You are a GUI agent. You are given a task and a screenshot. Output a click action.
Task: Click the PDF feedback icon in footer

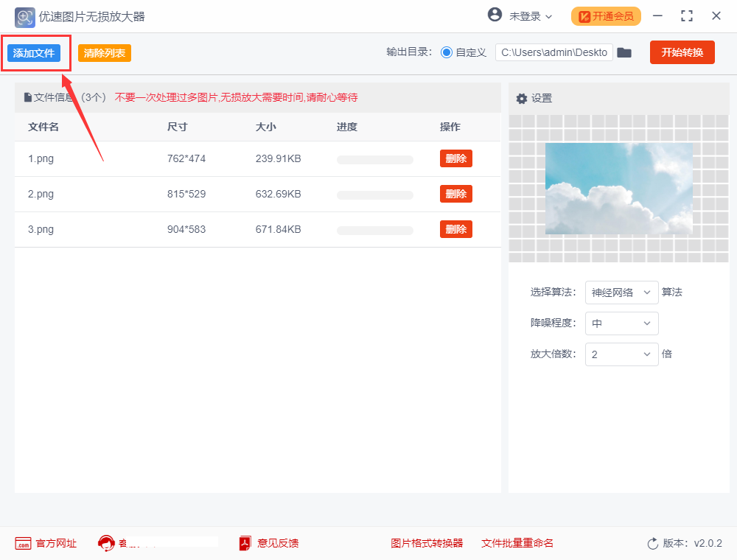(x=245, y=543)
